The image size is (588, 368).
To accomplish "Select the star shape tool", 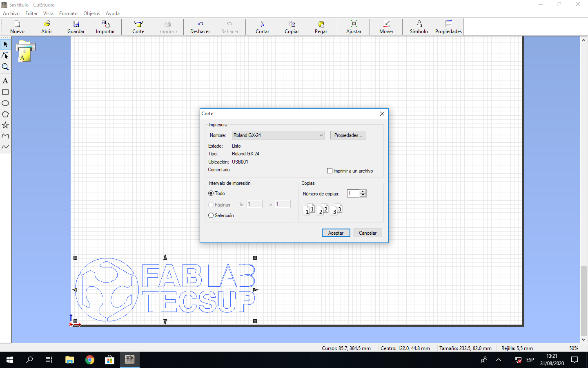I will 5,125.
